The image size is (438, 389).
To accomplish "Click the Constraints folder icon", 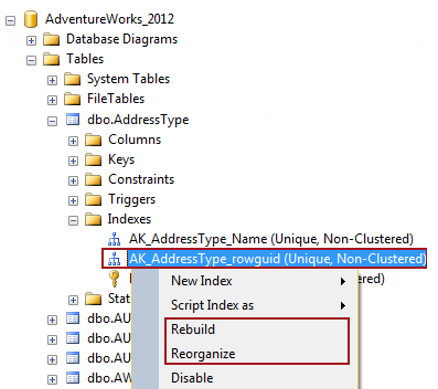I will tap(93, 180).
